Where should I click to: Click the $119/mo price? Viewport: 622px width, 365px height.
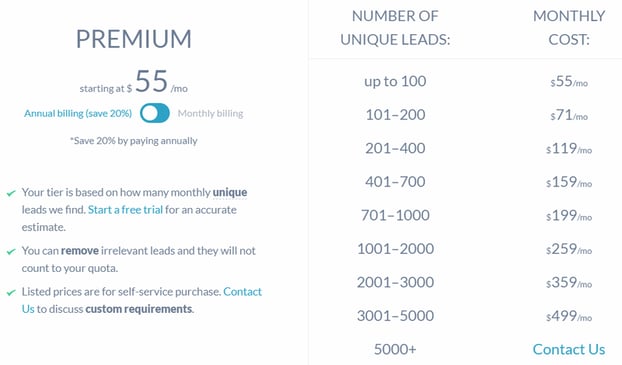pos(569,148)
